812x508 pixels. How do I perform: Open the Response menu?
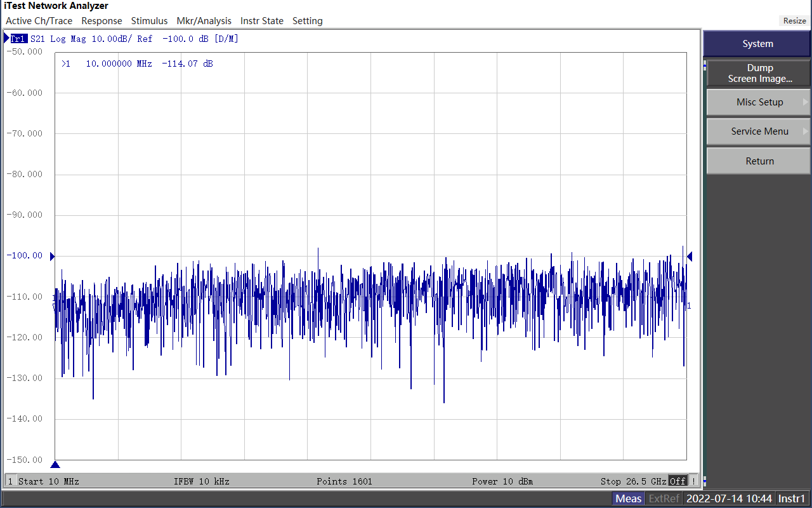[x=101, y=21]
